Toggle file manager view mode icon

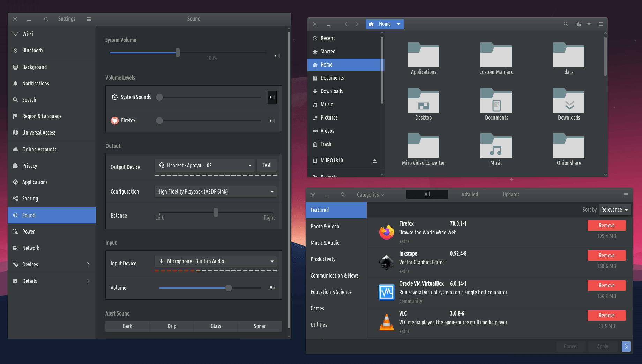tap(579, 24)
